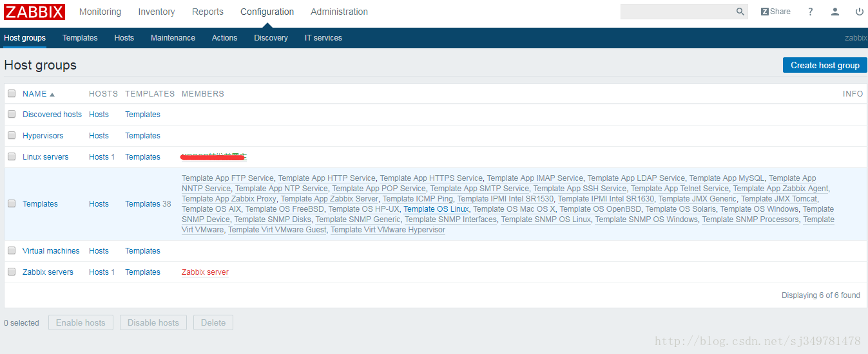Open the Reports menu
868x354 pixels.
(207, 12)
